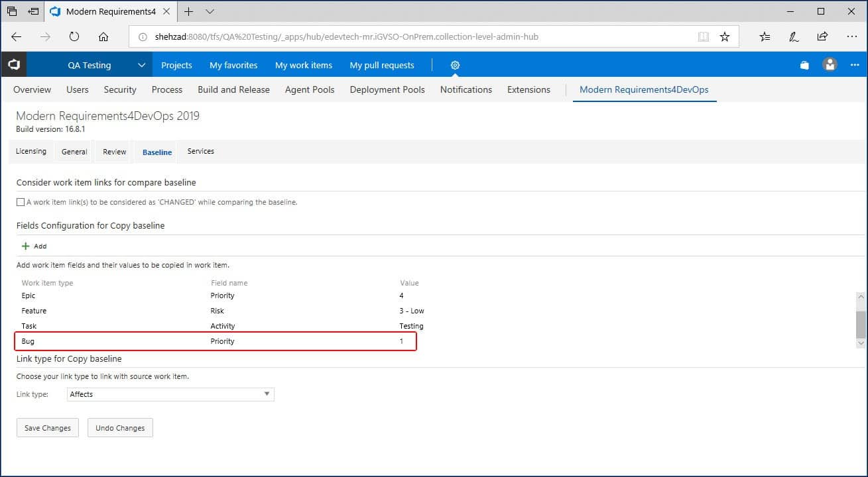
Task: Click the site info icon in address bar
Action: [x=142, y=37]
